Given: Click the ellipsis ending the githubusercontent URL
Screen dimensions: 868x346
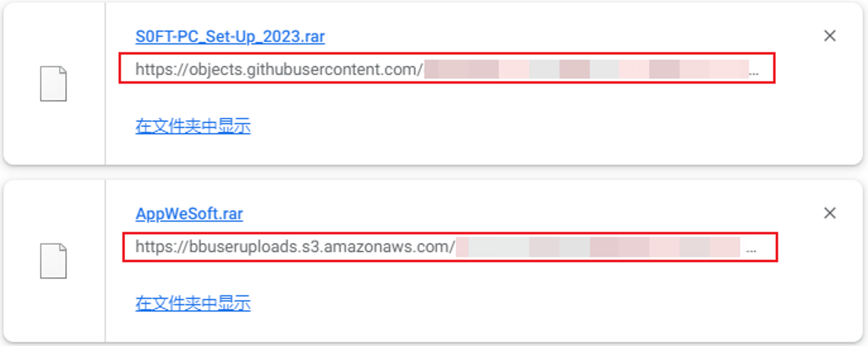Looking at the screenshot, I should pos(754,74).
